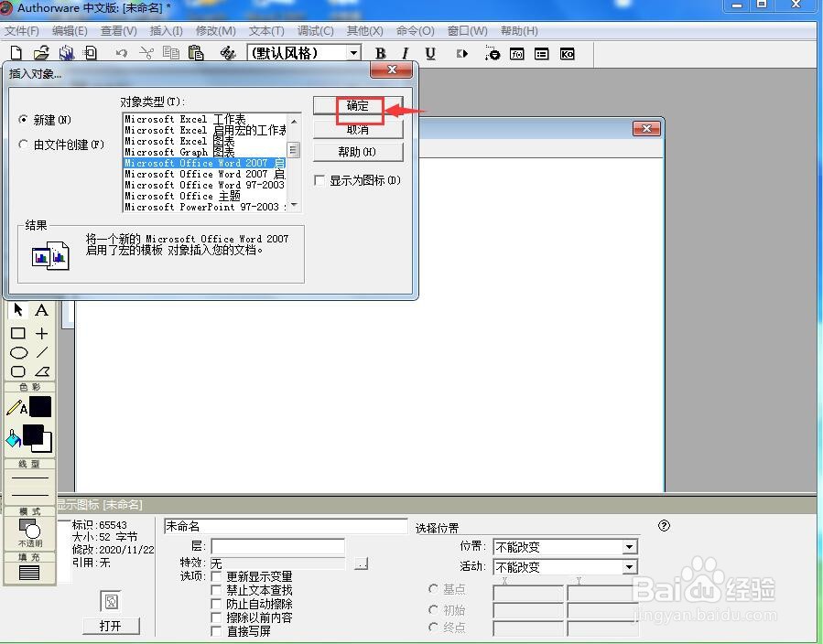Viewport: 823px width, 644px height.
Task: Click the Cut scissors icon
Action: pos(146,53)
